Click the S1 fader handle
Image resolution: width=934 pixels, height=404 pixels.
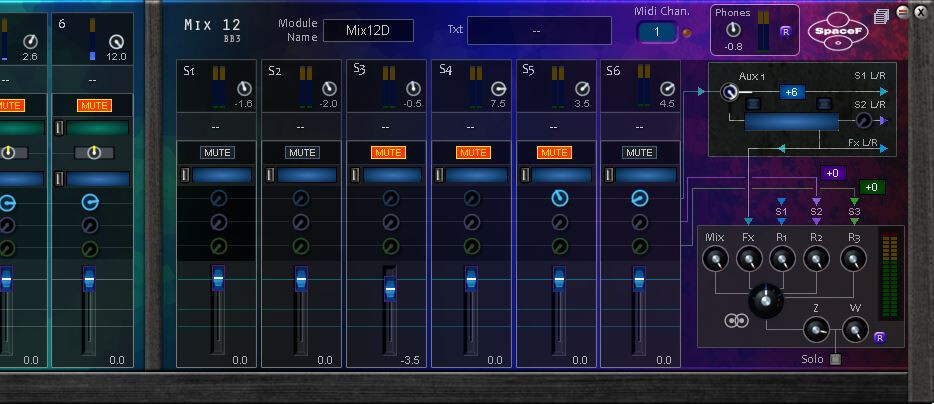coord(218,278)
